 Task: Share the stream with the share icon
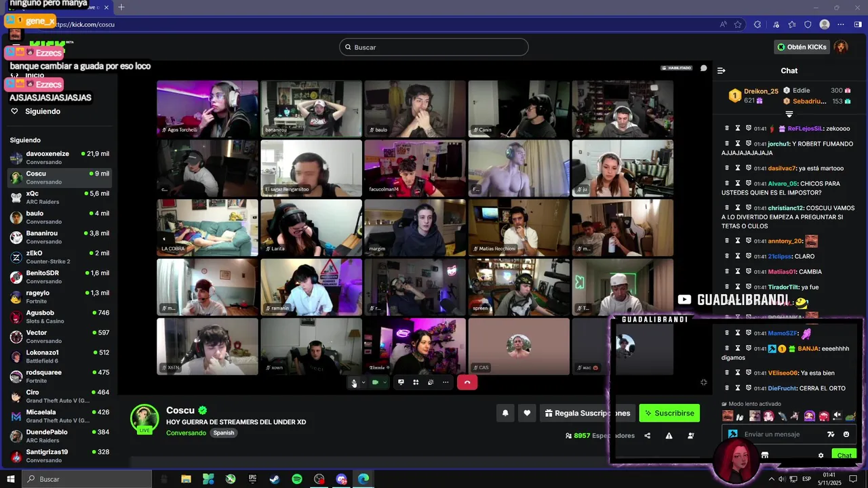point(647,436)
